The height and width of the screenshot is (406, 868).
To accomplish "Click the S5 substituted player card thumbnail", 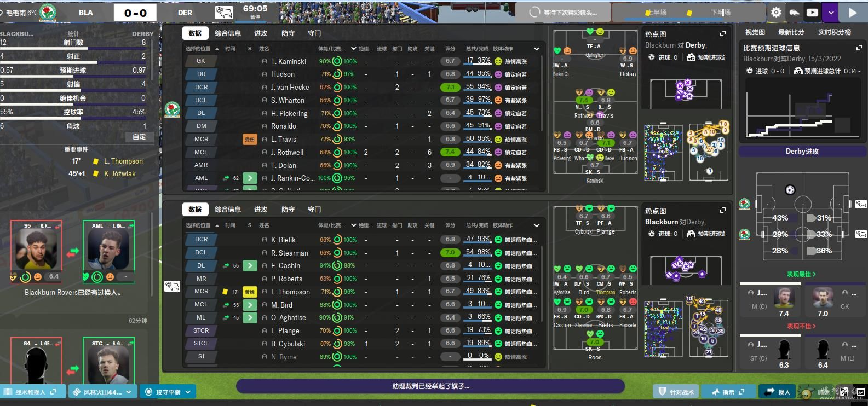I will pyautogui.click(x=36, y=252).
